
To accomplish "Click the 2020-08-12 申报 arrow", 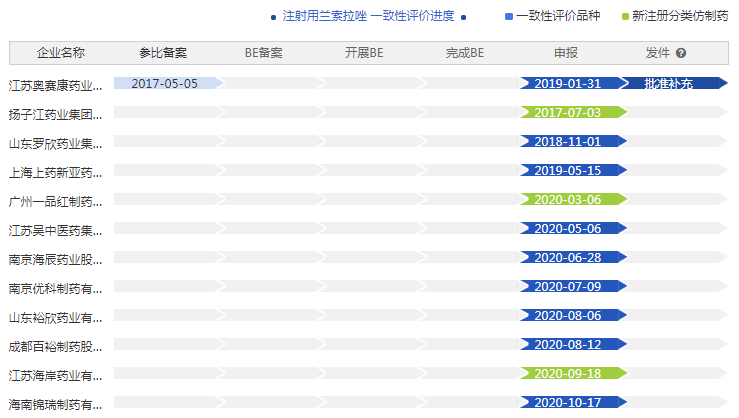I will click(x=574, y=344).
